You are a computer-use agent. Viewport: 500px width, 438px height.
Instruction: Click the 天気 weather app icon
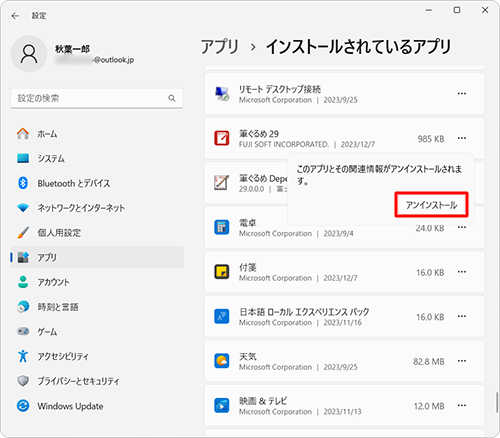pos(222,361)
